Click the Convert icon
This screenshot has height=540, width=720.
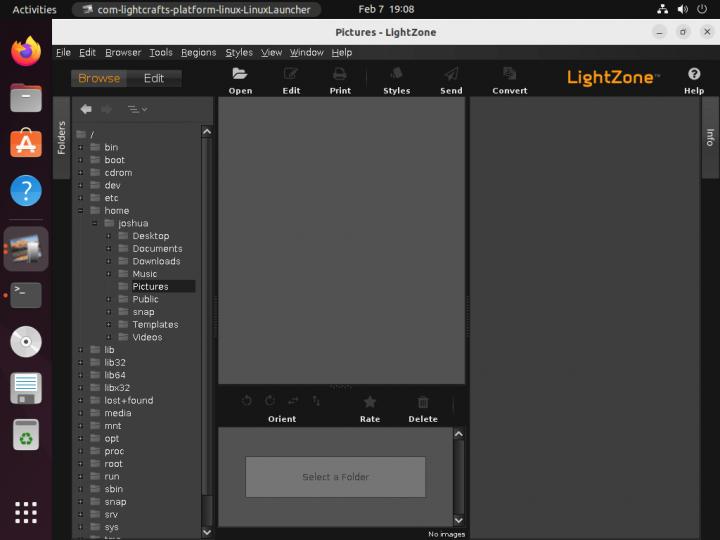click(x=509, y=74)
